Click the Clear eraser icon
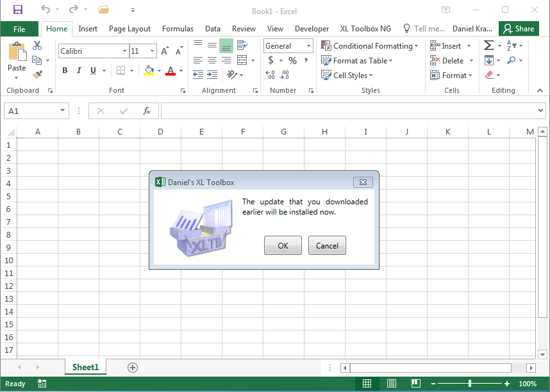550x392 pixels. pyautogui.click(x=489, y=75)
